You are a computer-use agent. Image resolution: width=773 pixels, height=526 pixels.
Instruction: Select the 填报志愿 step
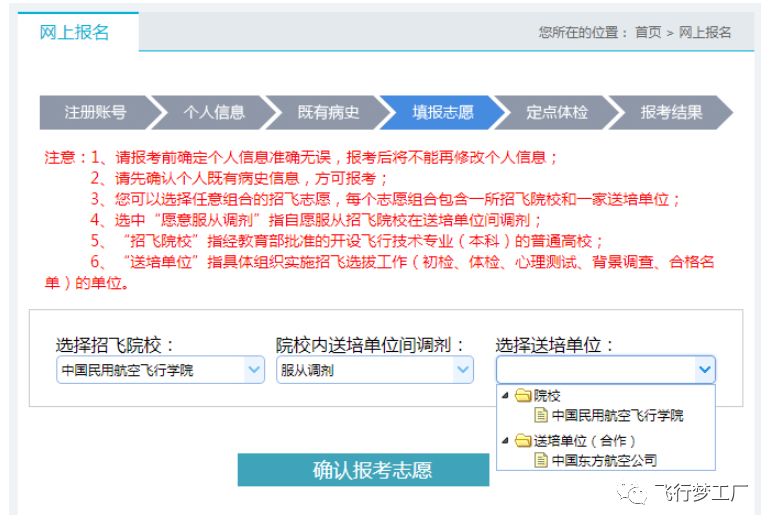tap(443, 112)
